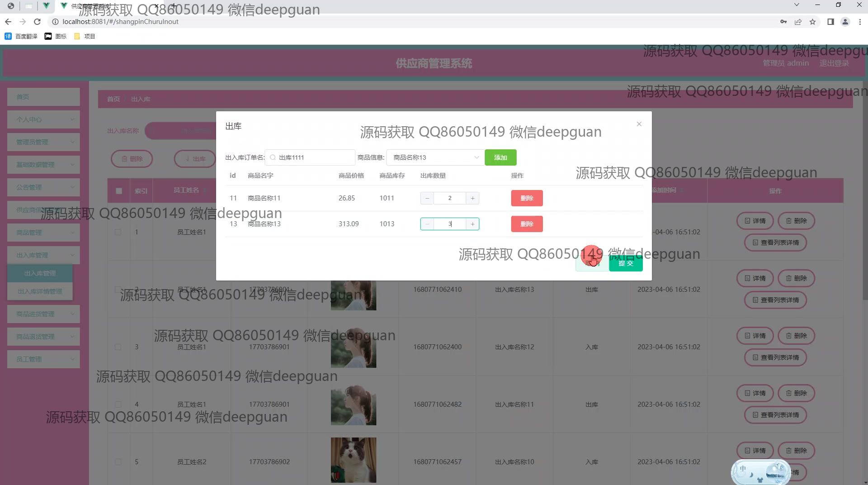Open the browser side panel icon
Image resolution: width=868 pixels, height=485 pixels.
[830, 22]
